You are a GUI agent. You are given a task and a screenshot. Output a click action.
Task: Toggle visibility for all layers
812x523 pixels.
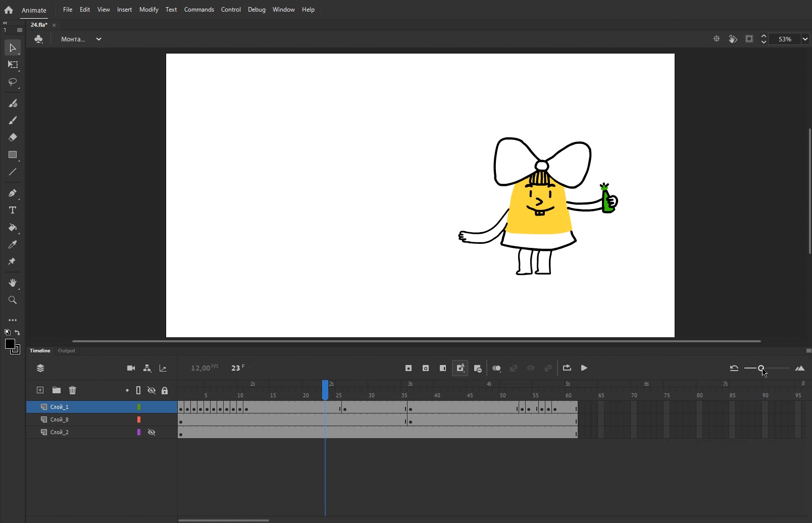click(151, 390)
